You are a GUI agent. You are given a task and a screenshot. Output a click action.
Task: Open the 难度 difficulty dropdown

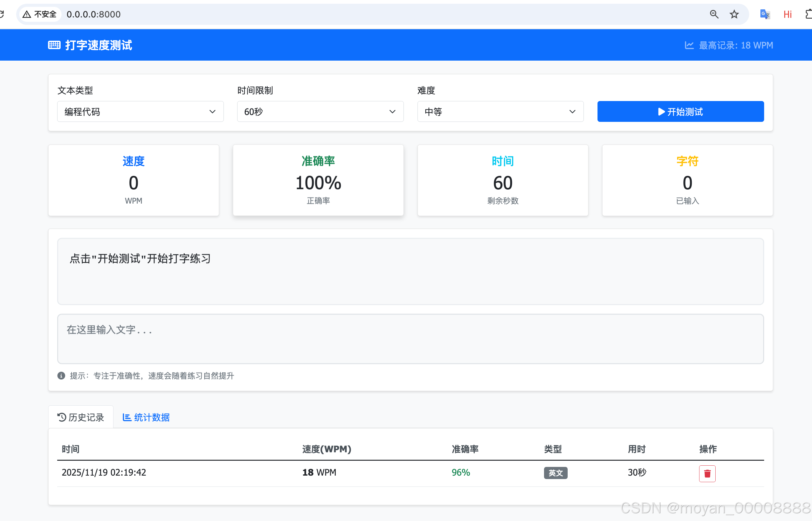pos(500,112)
